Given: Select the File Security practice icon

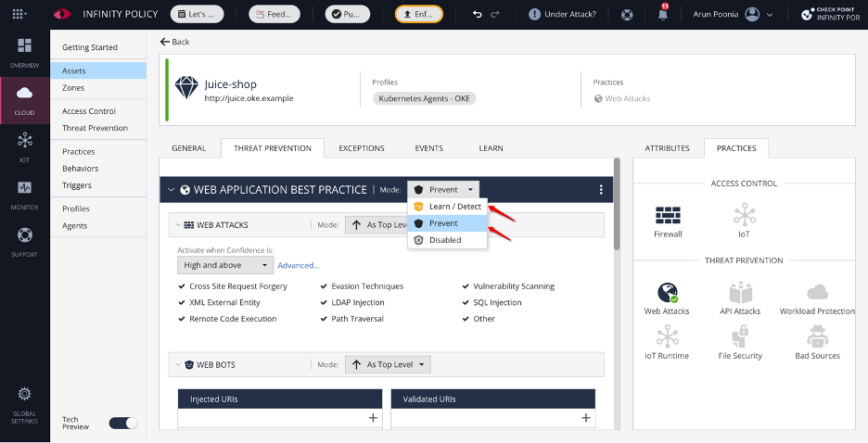Looking at the screenshot, I should [x=741, y=336].
